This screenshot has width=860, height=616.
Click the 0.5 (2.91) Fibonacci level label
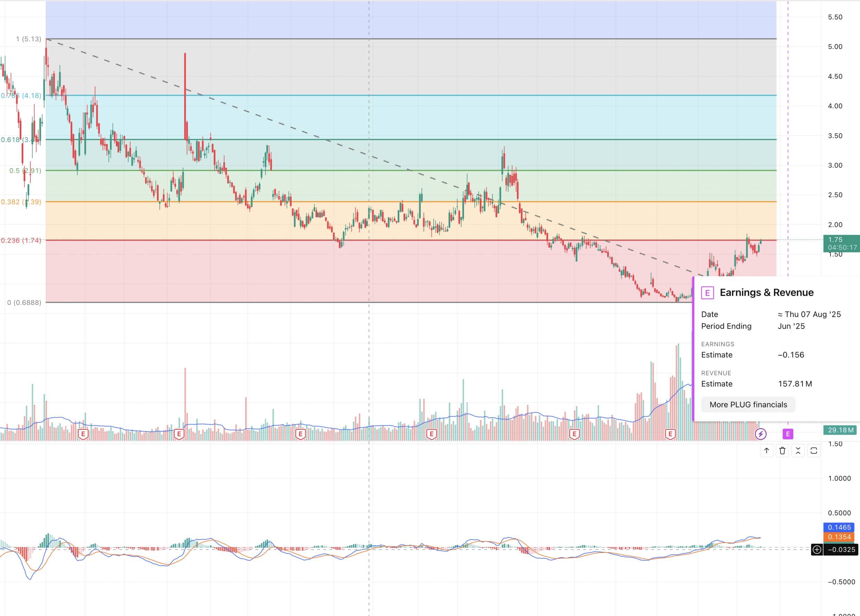pyautogui.click(x=25, y=171)
